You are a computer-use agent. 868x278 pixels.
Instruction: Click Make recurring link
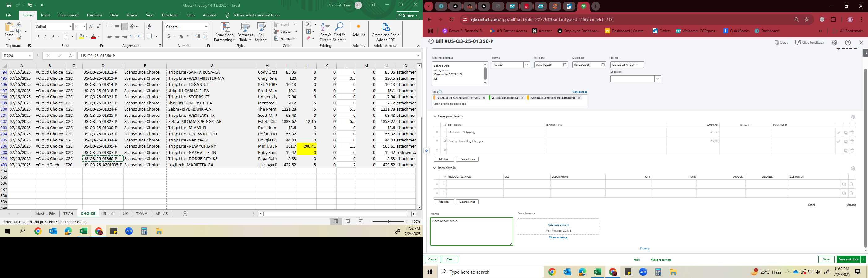point(660,260)
